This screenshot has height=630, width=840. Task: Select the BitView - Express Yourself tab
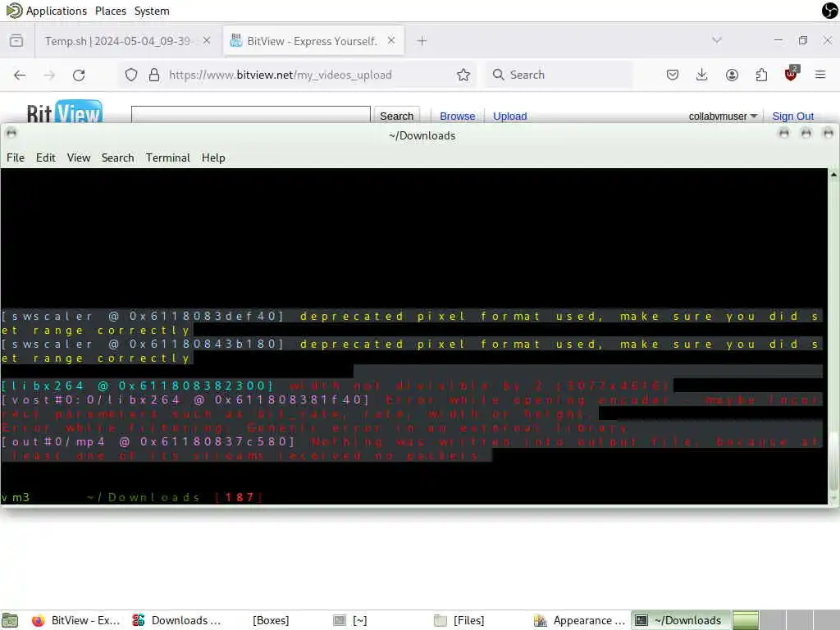(x=313, y=41)
